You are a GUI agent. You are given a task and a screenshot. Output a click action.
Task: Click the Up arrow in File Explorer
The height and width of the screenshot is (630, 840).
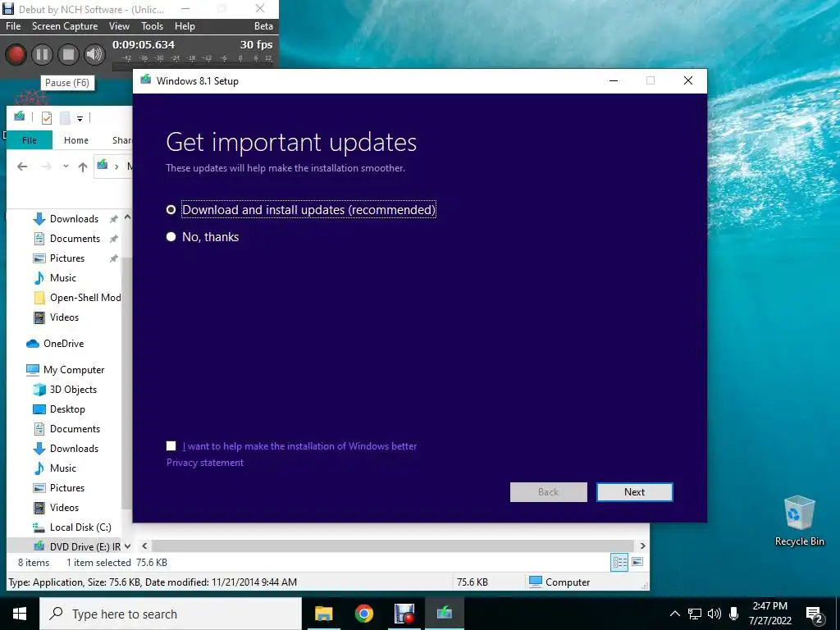[x=83, y=167]
